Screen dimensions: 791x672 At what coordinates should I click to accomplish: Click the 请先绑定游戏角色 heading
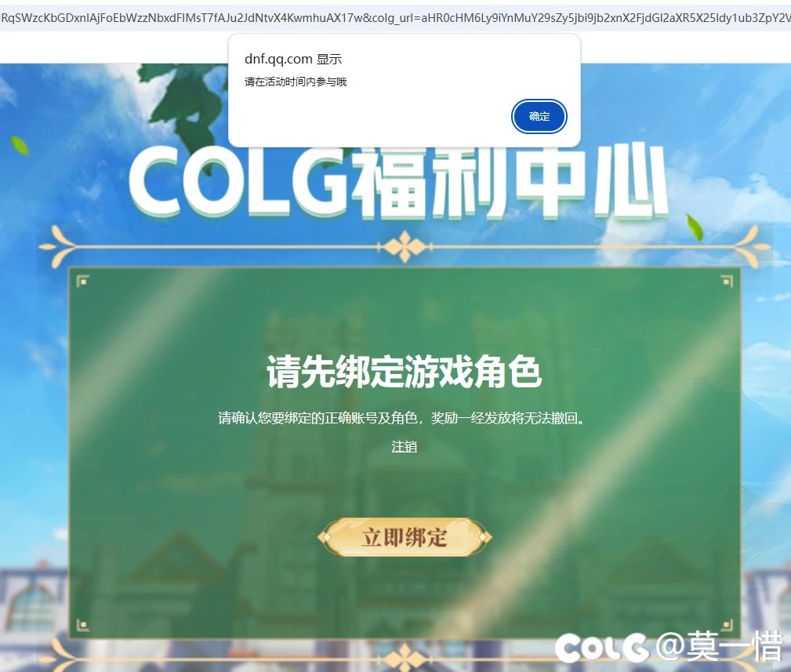[404, 372]
